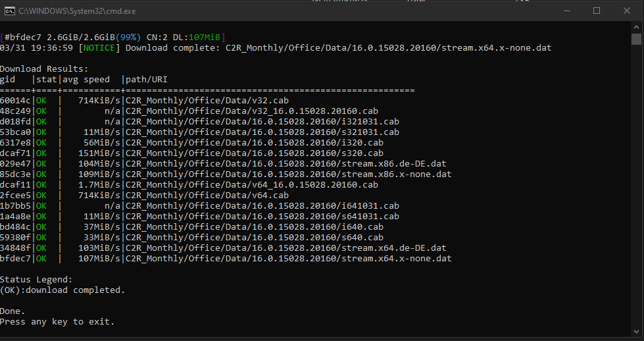644x341 pixels.
Task: Click OK status for gid dcaf71
Action: coord(41,153)
